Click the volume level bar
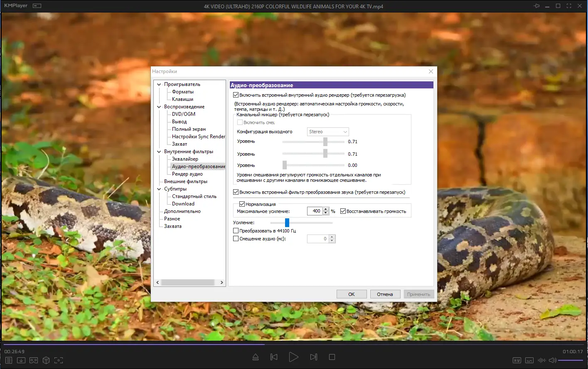Image resolution: width=588 pixels, height=369 pixels. click(571, 360)
